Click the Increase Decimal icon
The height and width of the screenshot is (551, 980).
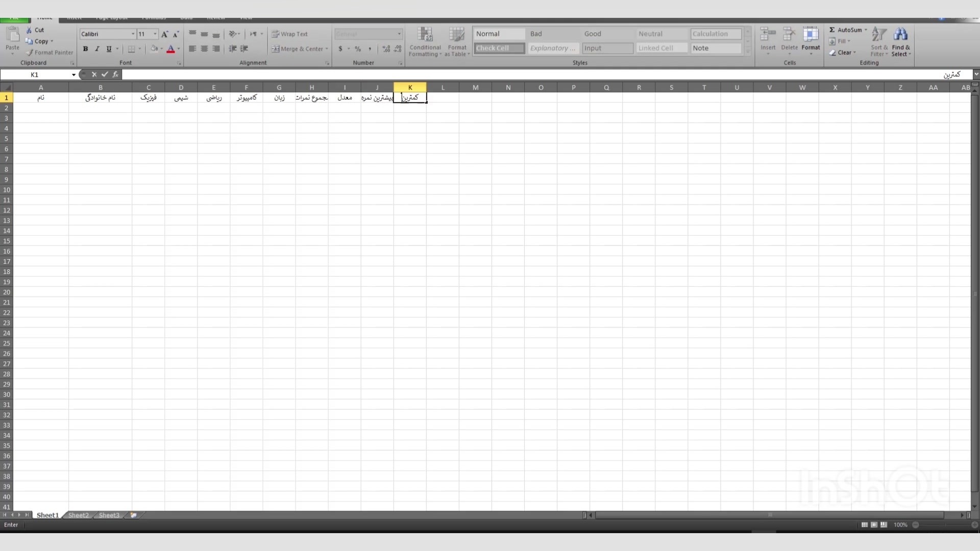pyautogui.click(x=386, y=49)
